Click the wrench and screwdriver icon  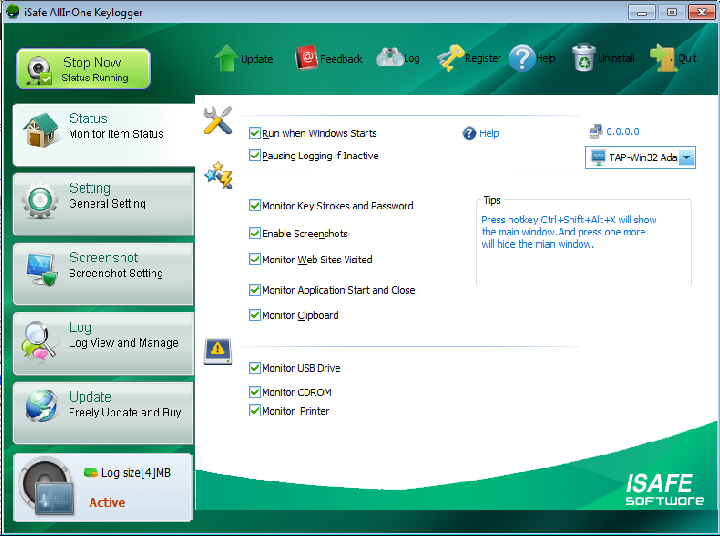pos(218,120)
